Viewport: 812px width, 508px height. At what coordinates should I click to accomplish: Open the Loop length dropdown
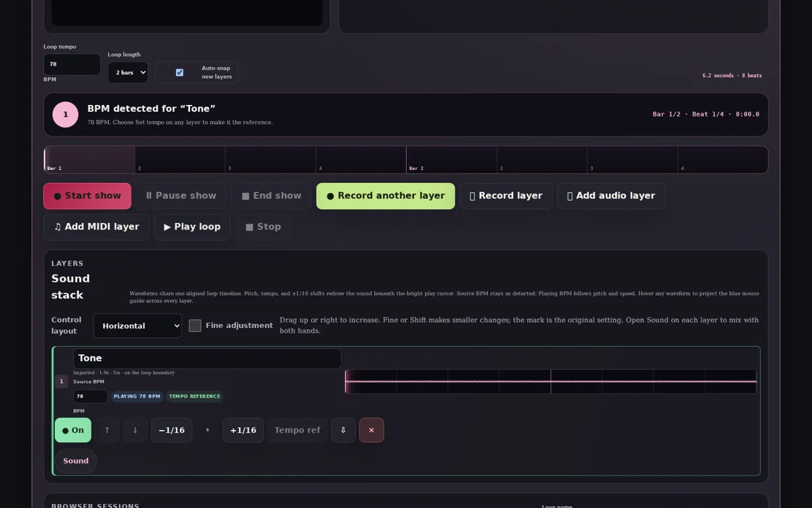click(128, 72)
